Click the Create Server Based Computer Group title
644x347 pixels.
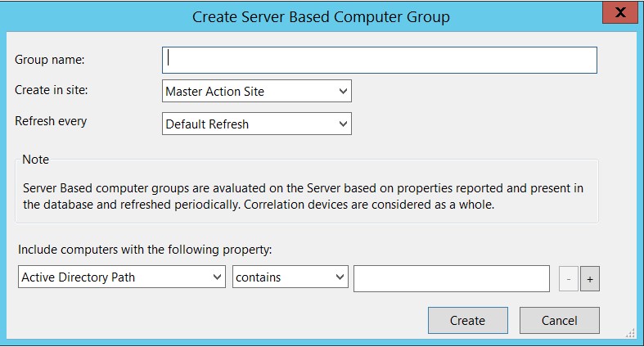321,16
